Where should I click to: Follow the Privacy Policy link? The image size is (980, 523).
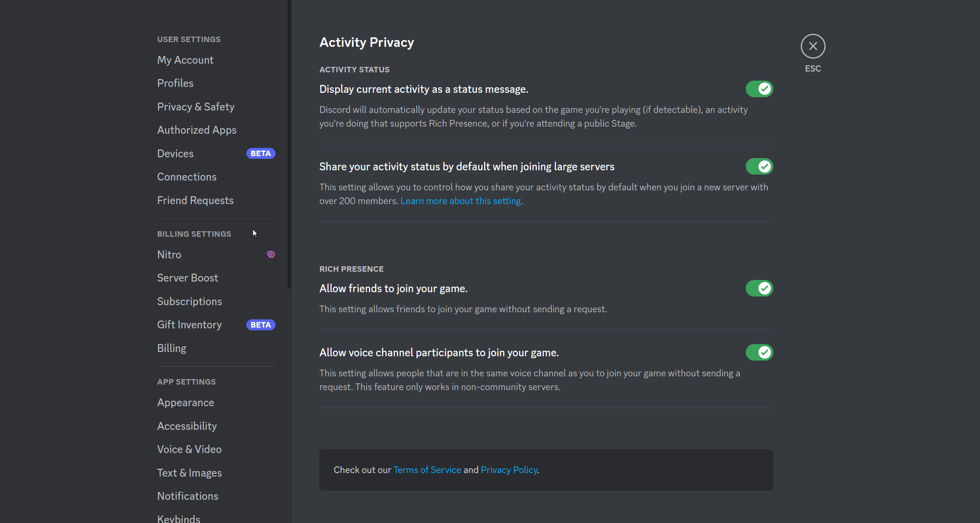(509, 470)
